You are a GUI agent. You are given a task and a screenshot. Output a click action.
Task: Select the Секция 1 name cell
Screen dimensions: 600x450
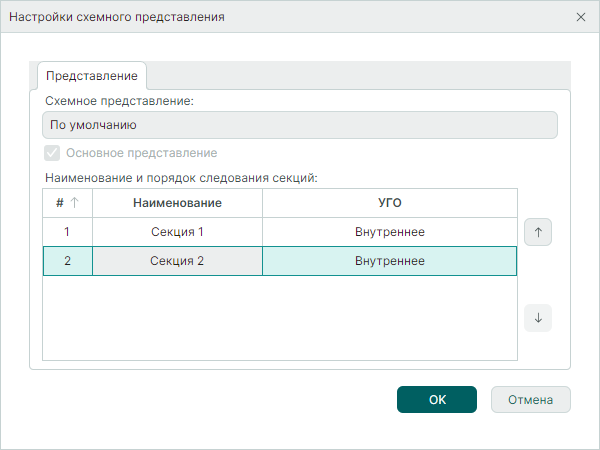click(177, 232)
